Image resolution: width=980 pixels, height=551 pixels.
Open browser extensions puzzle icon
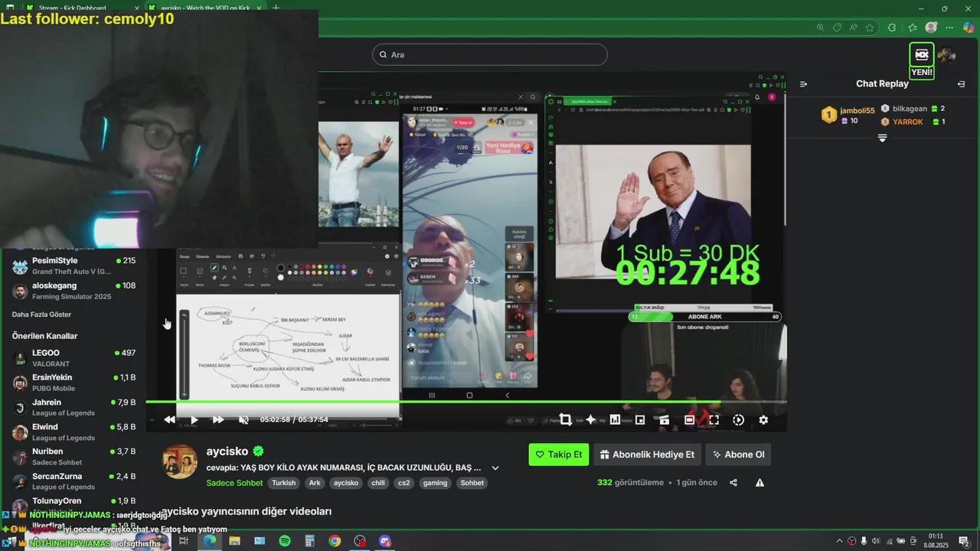892,28
